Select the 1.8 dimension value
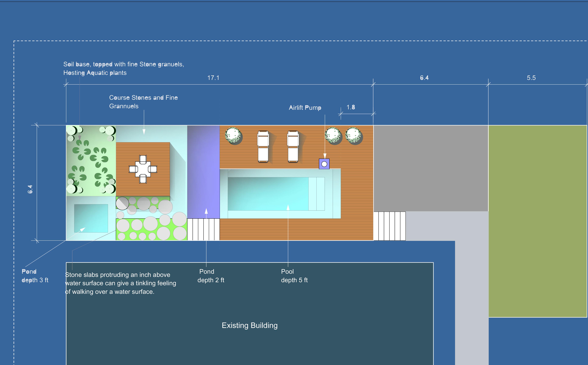Viewport: 588px width, 365px height. [x=351, y=107]
